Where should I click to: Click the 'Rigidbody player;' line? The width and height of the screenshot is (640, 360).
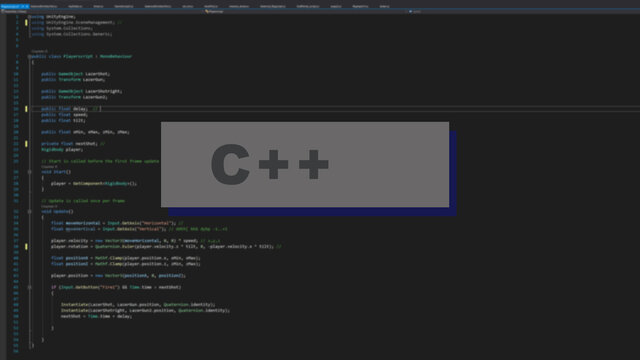coord(62,149)
